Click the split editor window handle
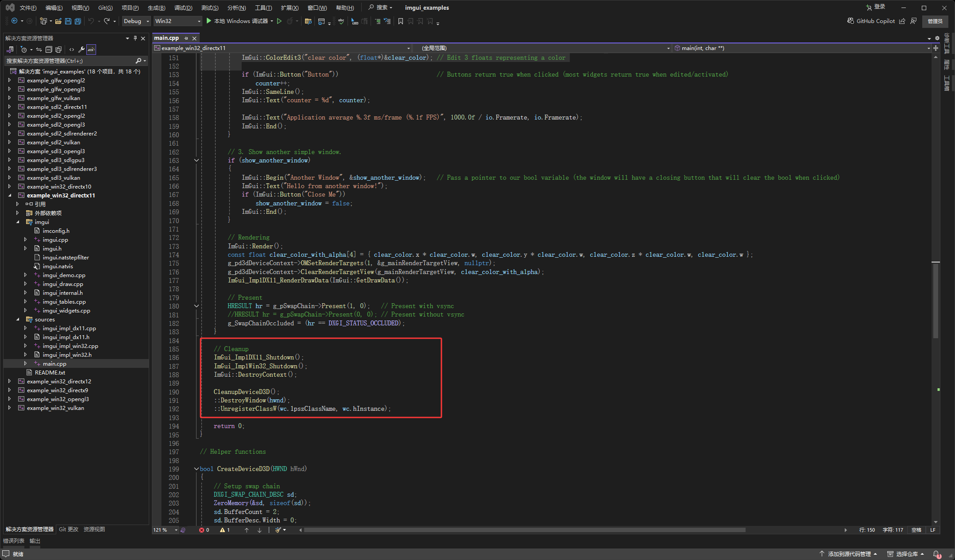The width and height of the screenshot is (955, 560). coord(936,48)
